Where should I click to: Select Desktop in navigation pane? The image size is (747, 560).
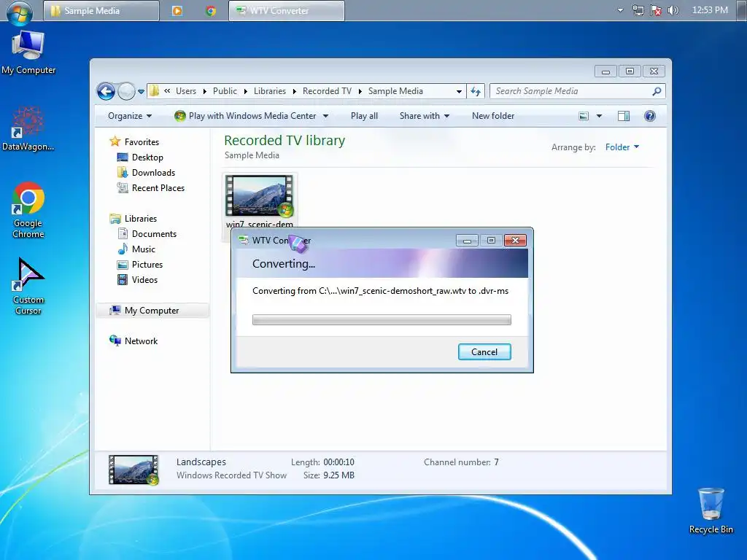pos(147,157)
